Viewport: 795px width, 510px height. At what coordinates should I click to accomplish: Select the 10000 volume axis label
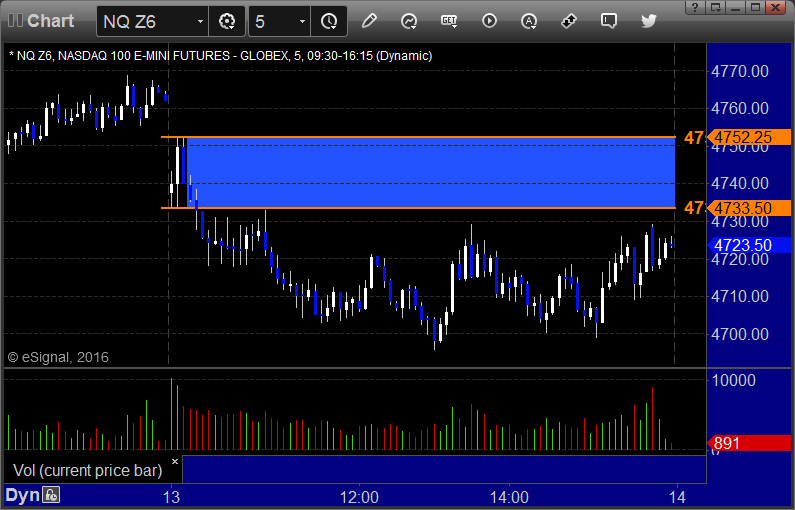click(x=734, y=380)
